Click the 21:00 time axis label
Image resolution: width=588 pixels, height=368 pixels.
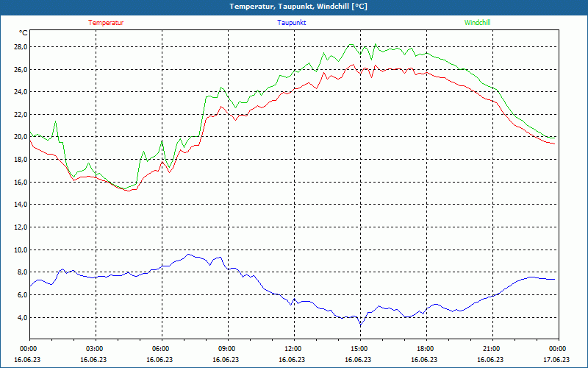pos(492,349)
